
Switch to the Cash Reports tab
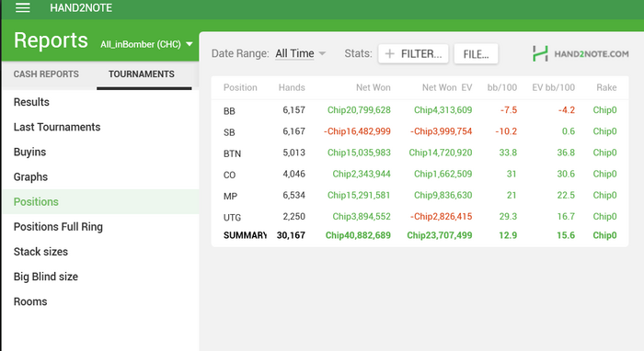tap(46, 74)
